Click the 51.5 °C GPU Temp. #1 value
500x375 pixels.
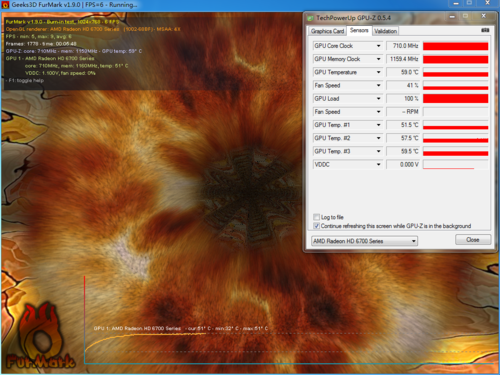point(403,125)
